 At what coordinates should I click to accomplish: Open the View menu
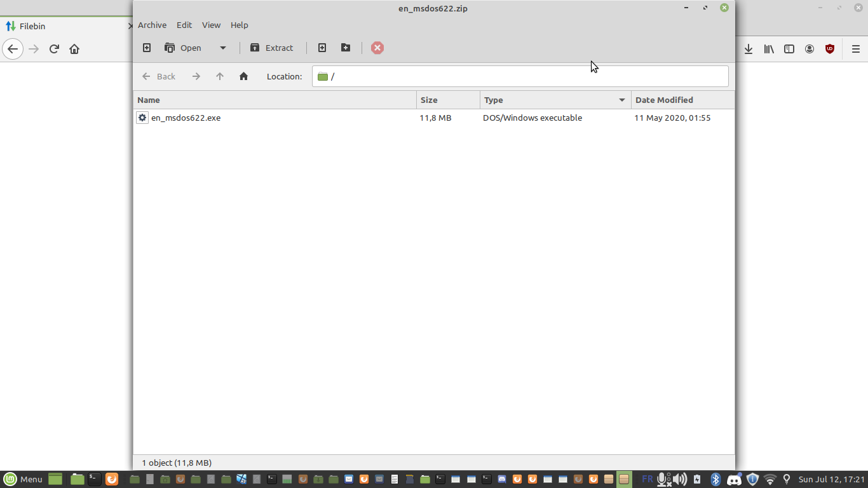[x=211, y=25]
